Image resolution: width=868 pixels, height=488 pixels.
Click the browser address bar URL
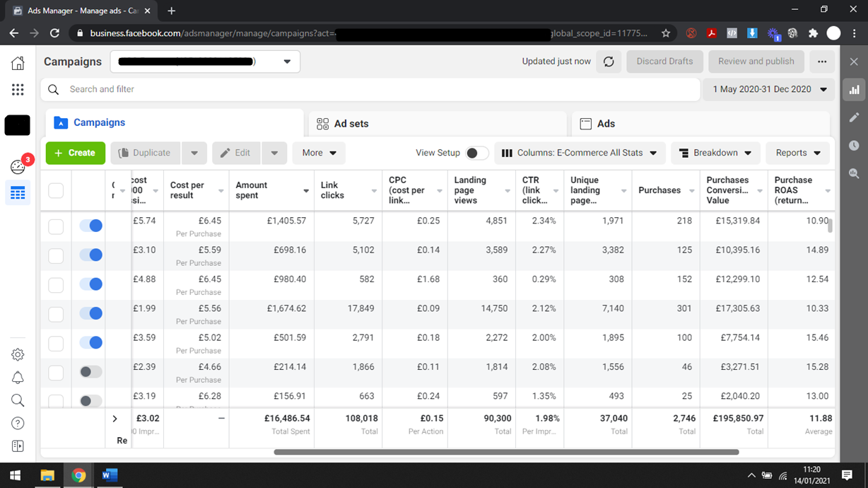point(368,33)
